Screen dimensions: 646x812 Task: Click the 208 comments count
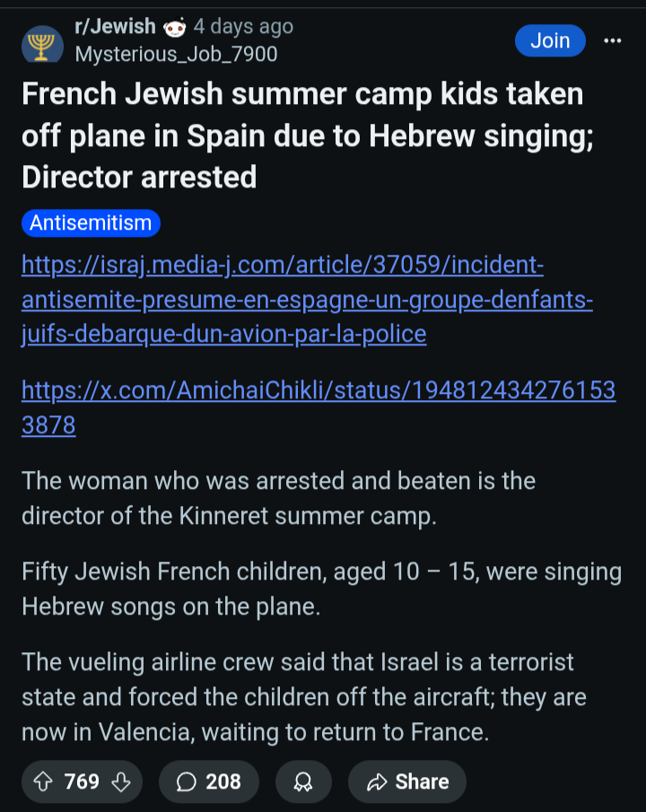223,781
